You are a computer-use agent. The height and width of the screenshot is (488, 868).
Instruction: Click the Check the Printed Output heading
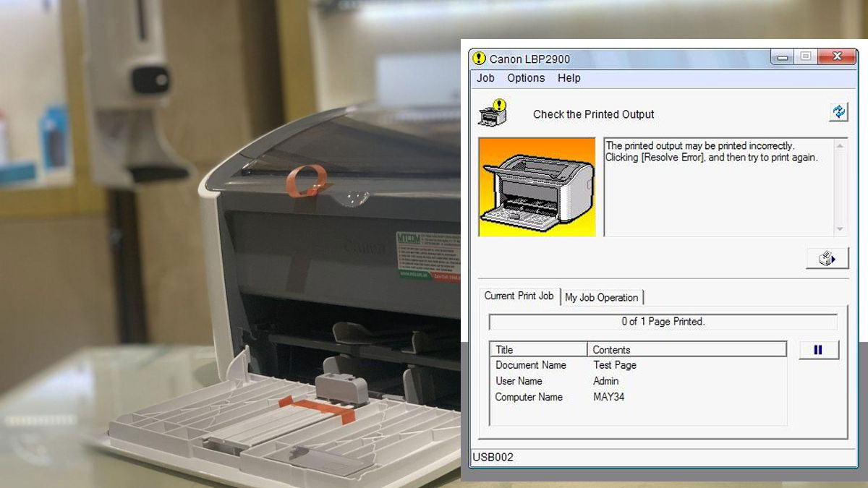tap(594, 114)
